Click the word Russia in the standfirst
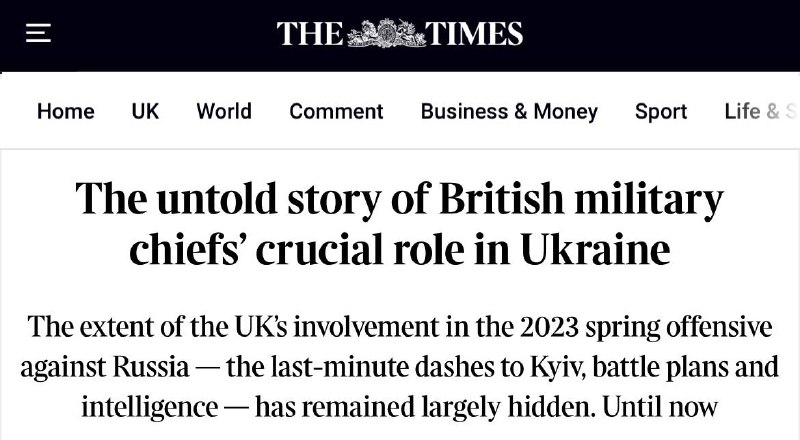The image size is (800, 440). [151, 368]
